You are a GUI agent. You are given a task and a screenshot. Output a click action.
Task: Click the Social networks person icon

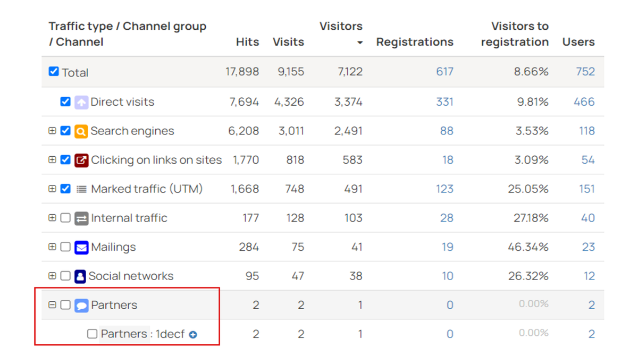[80, 276]
